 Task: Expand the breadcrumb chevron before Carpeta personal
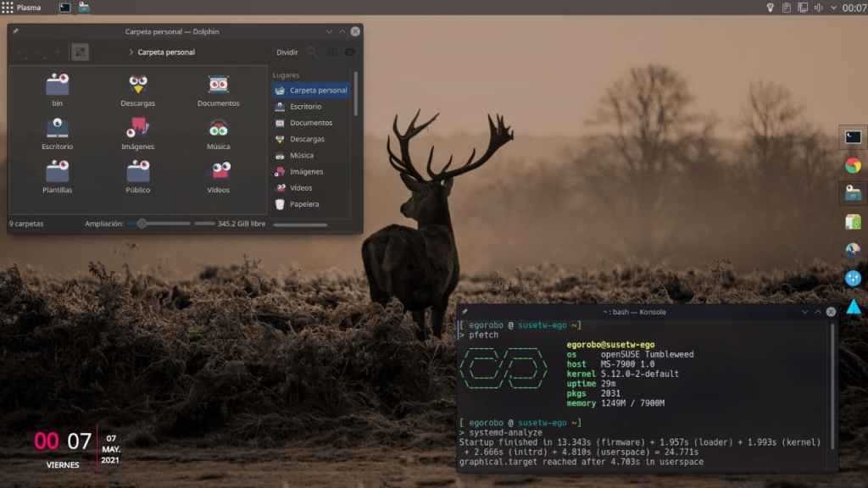(x=131, y=53)
